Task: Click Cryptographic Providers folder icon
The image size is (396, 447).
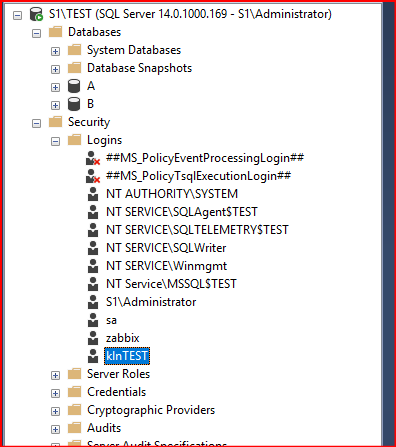Action: click(74, 410)
